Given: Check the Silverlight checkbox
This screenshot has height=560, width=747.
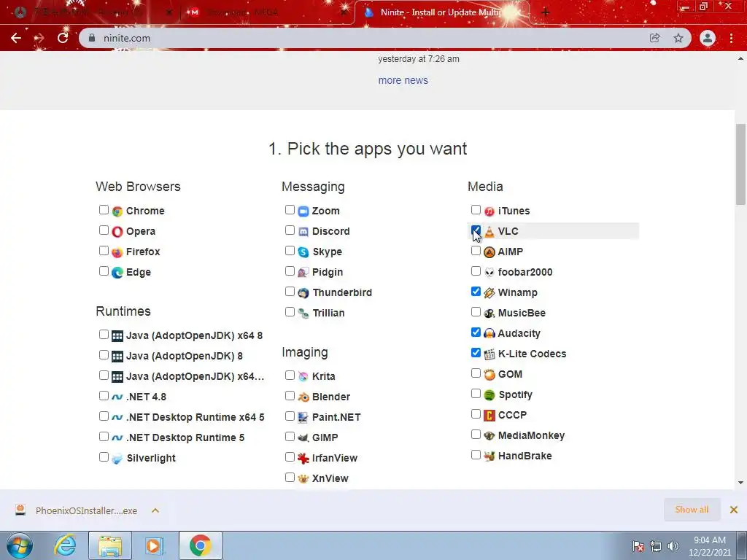Looking at the screenshot, I should pos(104,457).
